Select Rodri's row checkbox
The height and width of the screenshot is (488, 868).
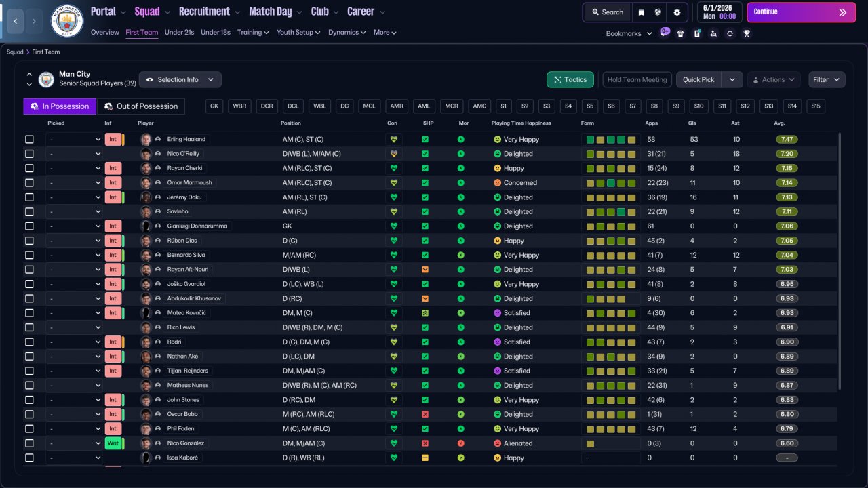pyautogui.click(x=29, y=342)
